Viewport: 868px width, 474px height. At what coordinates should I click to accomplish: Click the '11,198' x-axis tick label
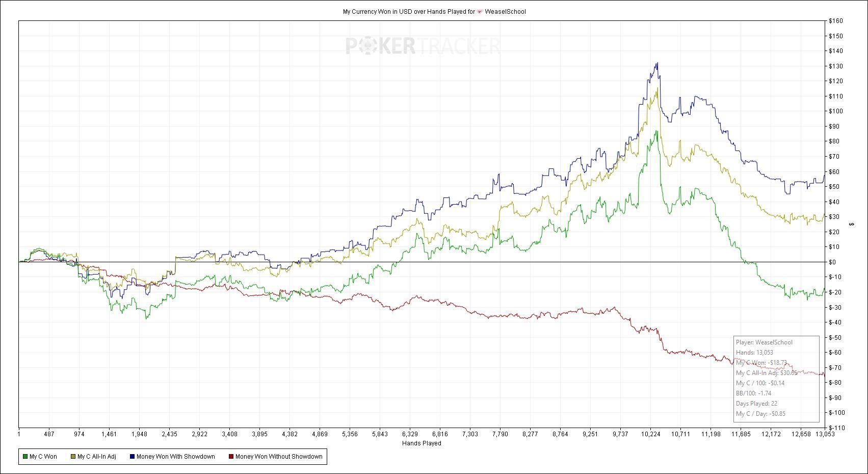click(x=711, y=434)
